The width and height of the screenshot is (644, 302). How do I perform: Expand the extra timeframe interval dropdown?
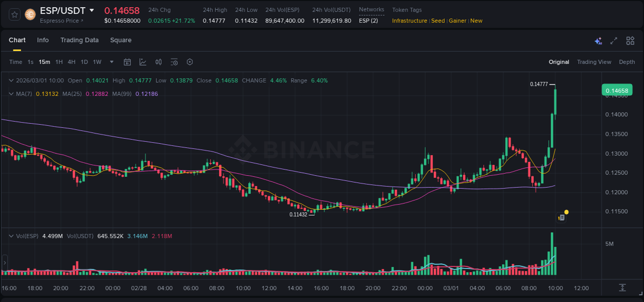(111, 62)
